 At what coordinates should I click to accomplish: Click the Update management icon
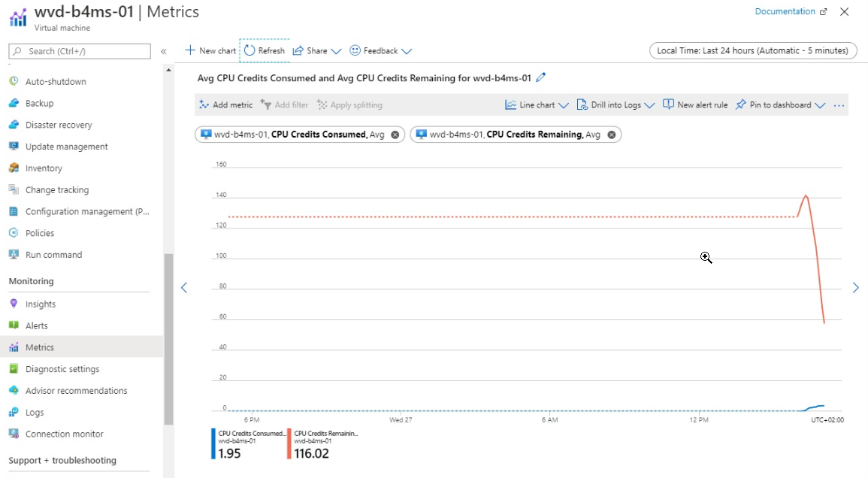click(14, 146)
